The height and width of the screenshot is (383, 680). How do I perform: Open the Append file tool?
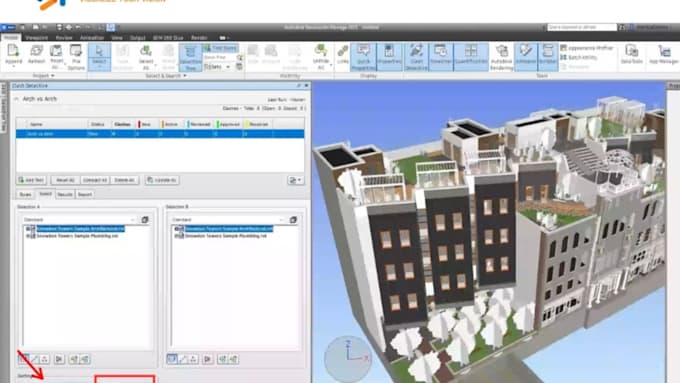(x=13, y=56)
